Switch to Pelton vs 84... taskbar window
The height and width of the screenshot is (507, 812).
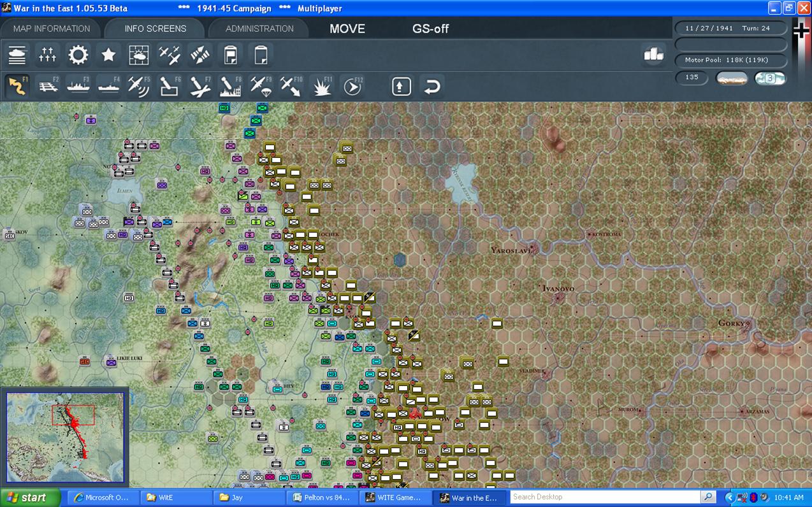321,497
